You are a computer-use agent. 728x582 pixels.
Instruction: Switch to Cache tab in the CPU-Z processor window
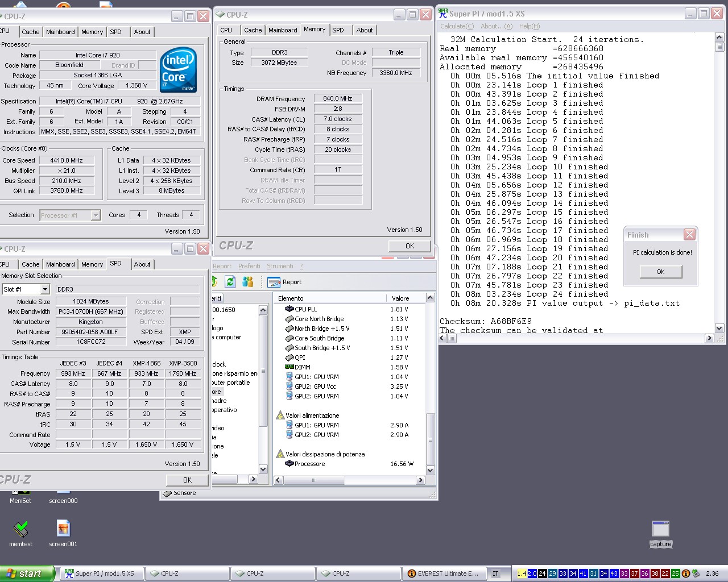click(31, 32)
